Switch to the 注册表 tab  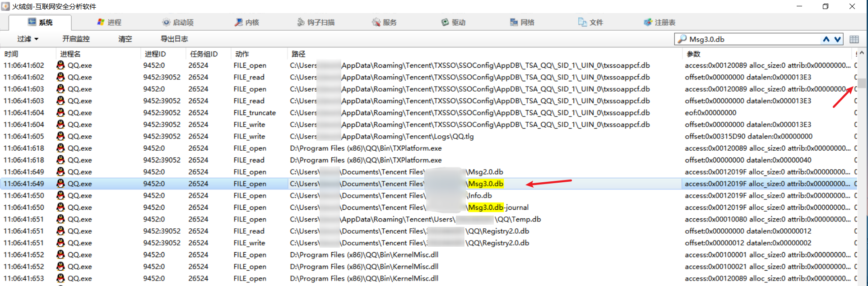[659, 22]
